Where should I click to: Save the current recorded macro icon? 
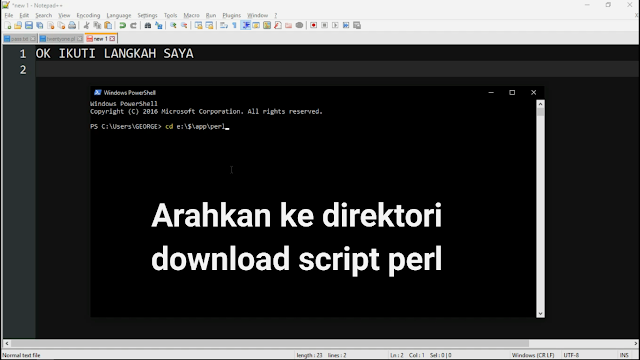(357, 25)
